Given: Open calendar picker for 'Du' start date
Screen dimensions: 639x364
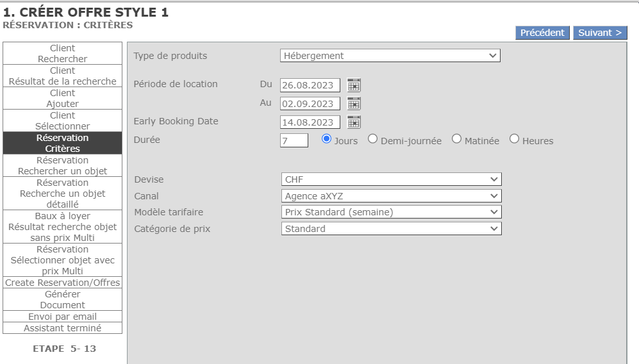Looking at the screenshot, I should click(x=354, y=85).
